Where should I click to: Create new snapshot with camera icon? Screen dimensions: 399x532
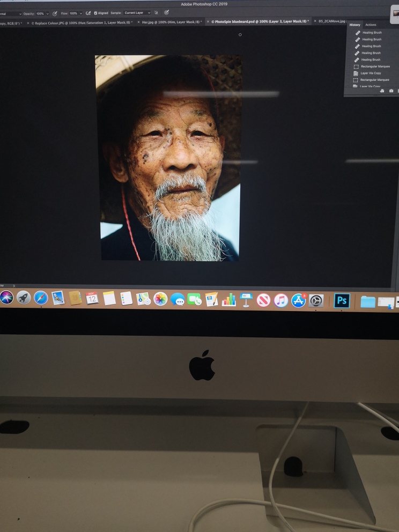(x=391, y=91)
